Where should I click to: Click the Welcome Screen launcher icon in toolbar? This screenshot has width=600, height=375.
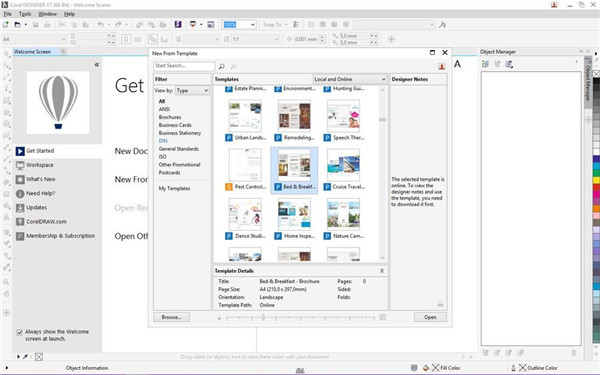(211, 24)
